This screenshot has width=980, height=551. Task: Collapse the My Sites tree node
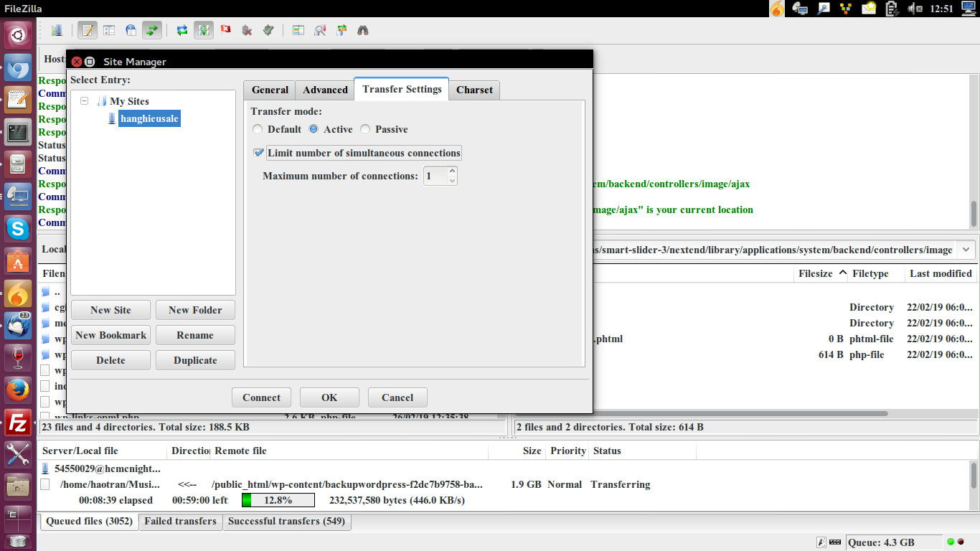click(85, 101)
